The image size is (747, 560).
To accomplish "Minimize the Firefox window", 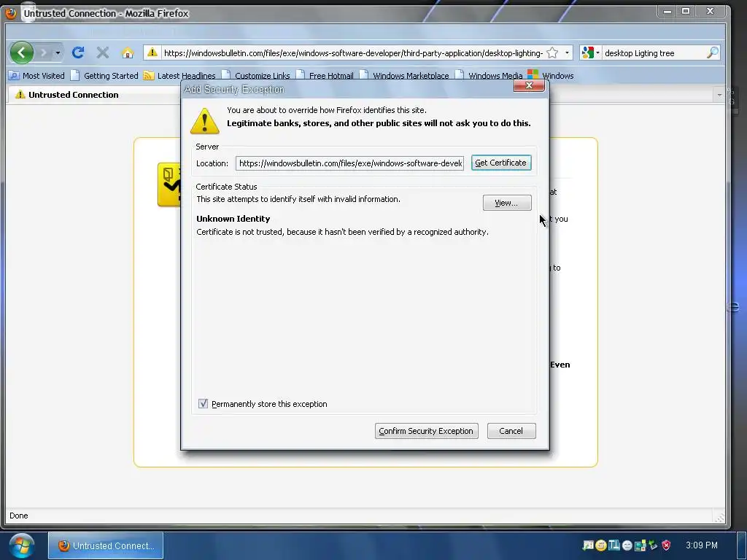I will pyautogui.click(x=667, y=12).
